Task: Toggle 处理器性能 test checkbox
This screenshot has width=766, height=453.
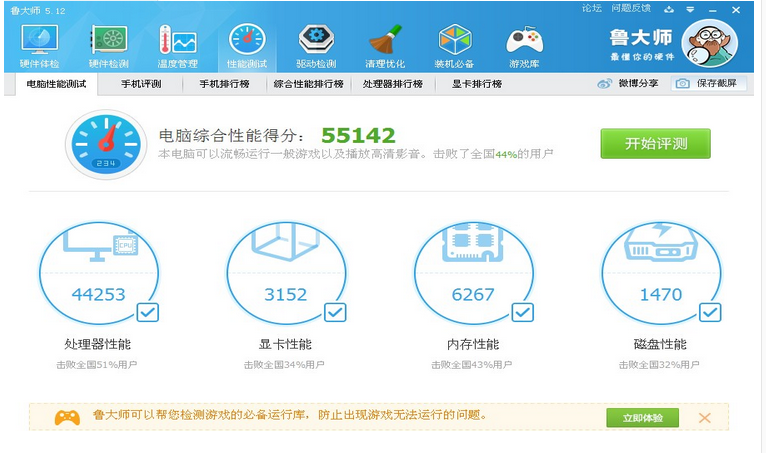Action: pos(148,312)
